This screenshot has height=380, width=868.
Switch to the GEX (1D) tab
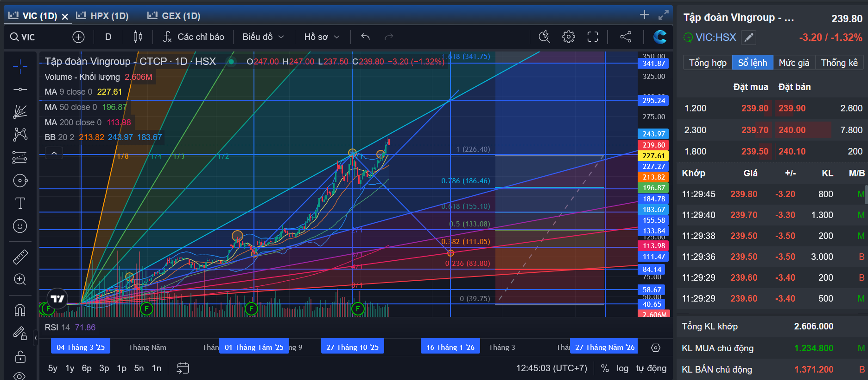pyautogui.click(x=174, y=16)
